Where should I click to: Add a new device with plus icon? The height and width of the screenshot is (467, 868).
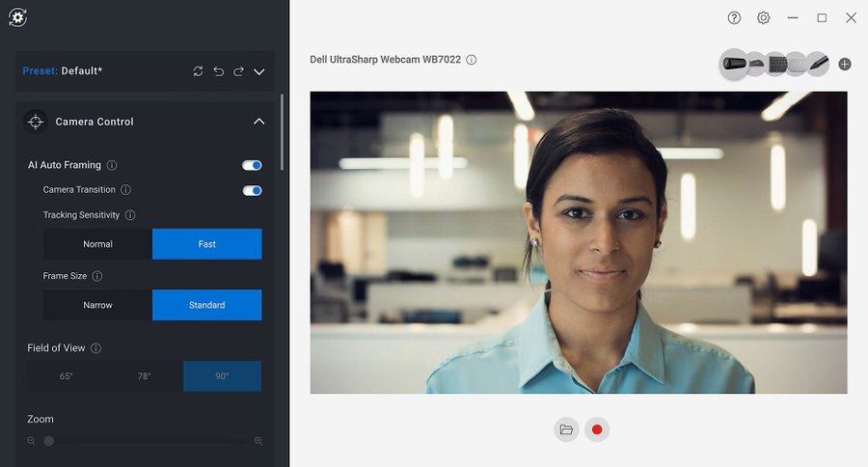coord(845,64)
